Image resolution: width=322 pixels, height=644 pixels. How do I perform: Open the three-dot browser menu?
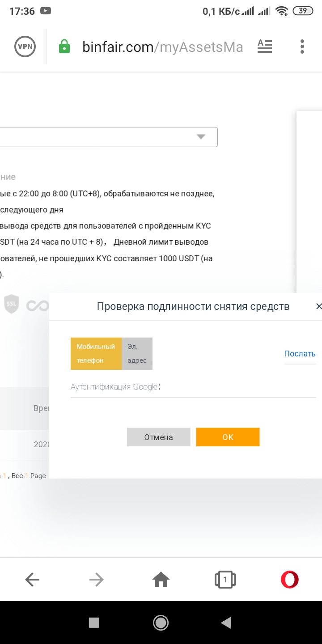point(302,47)
